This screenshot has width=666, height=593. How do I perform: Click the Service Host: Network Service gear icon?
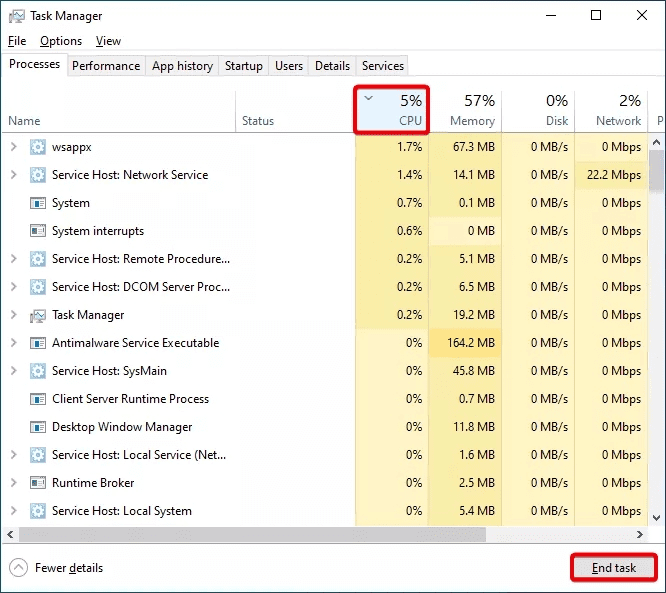38,175
